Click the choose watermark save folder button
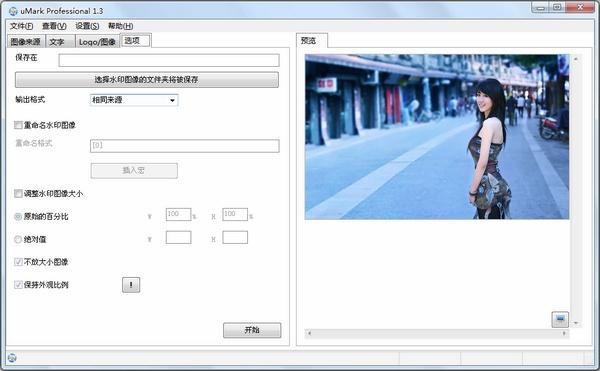Image resolution: width=600 pixels, height=371 pixels. 147,80
